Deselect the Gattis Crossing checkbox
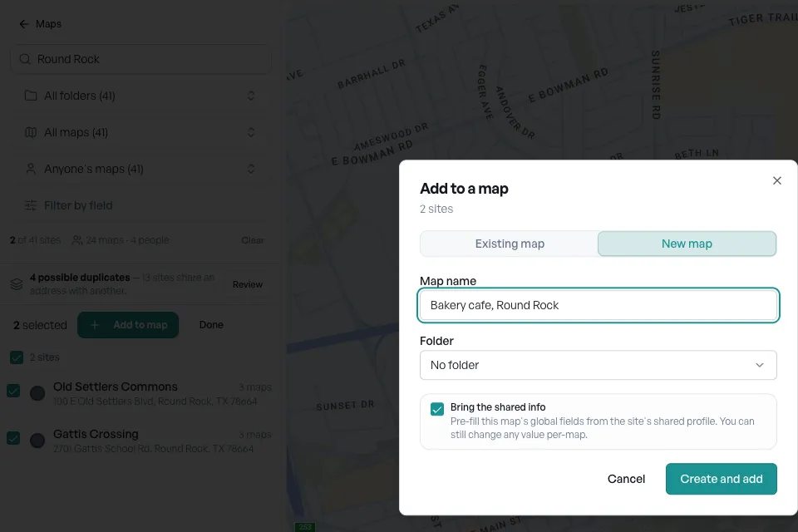This screenshot has height=532, width=798. [13, 438]
